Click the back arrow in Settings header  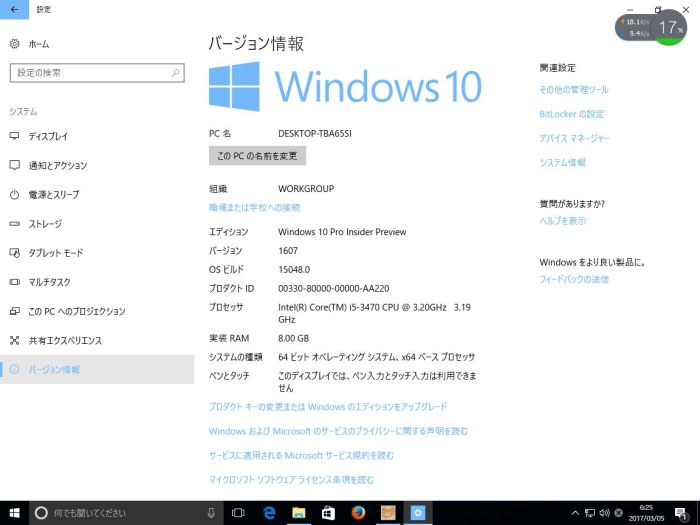13,9
